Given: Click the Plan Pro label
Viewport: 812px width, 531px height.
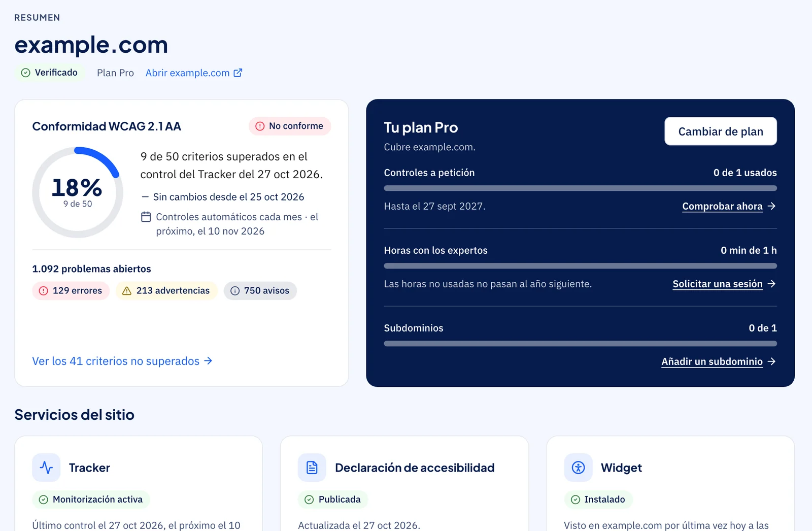Looking at the screenshot, I should [115, 73].
